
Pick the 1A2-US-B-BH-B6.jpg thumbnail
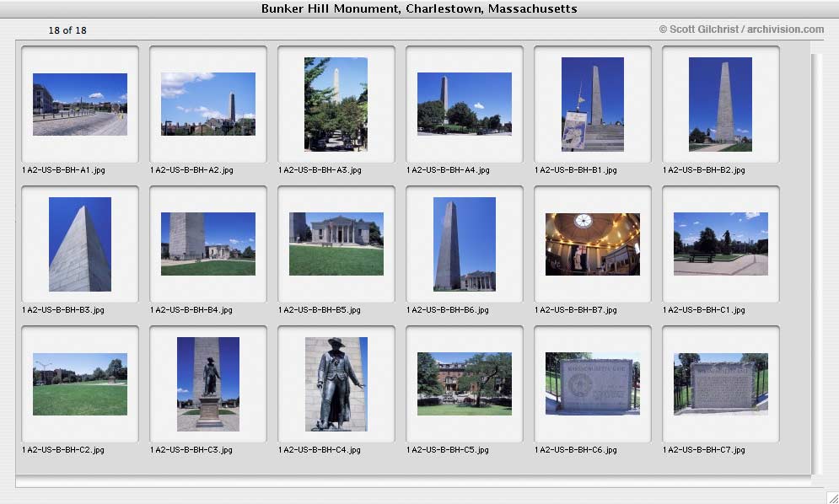point(465,244)
